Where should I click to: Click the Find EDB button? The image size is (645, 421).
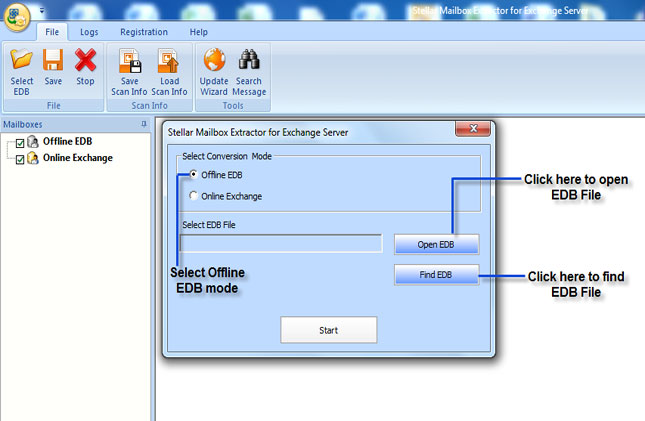[436, 274]
